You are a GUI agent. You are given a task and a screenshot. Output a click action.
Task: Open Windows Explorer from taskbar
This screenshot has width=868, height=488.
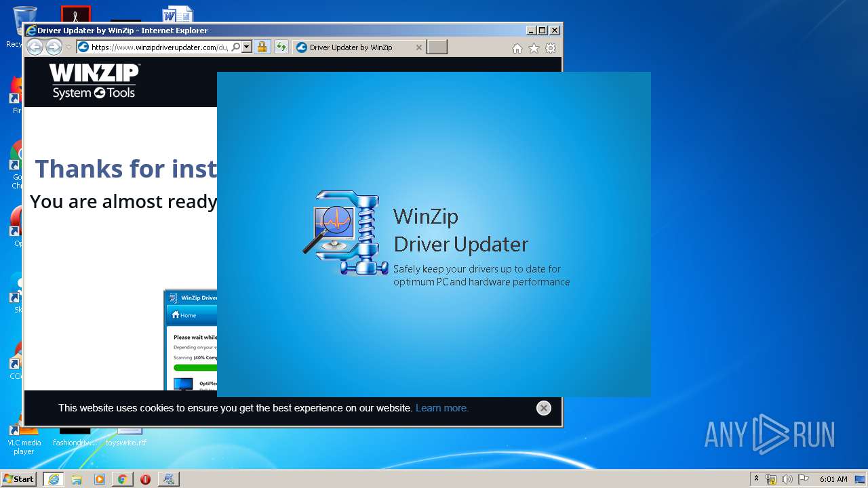(77, 479)
